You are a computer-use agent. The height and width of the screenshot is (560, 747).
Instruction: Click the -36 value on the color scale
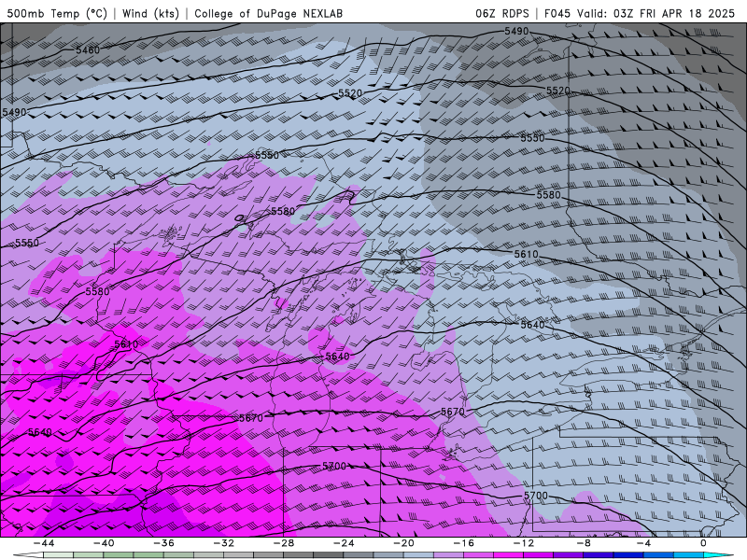click(x=164, y=543)
